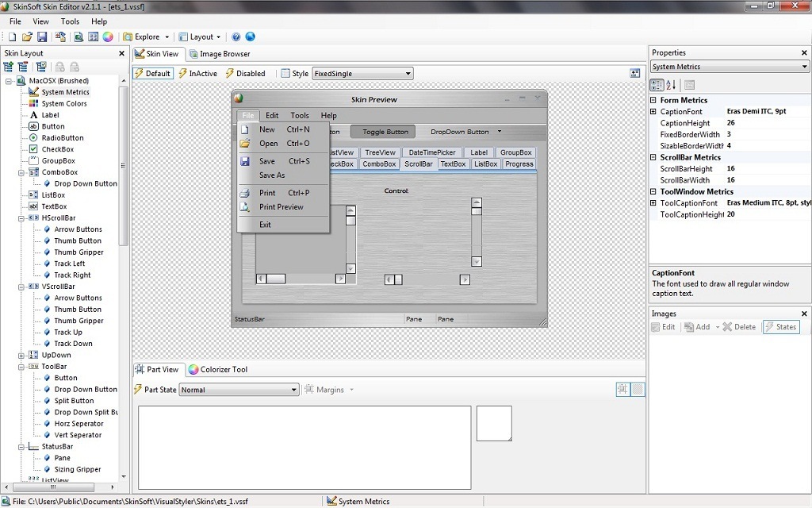This screenshot has height=508, width=812.
Task: Close the Skin Layout panel
Action: [121, 53]
